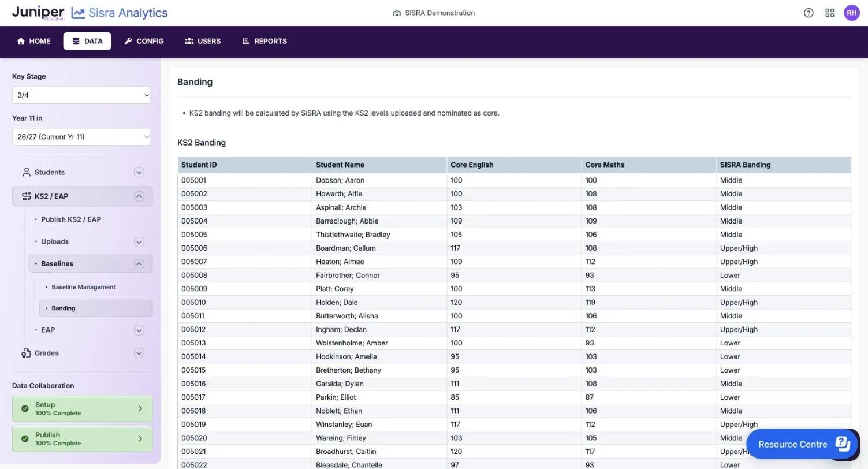Viewport: 868px width, 469px height.
Task: Open the Resource Centre chat icon
Action: [843, 444]
